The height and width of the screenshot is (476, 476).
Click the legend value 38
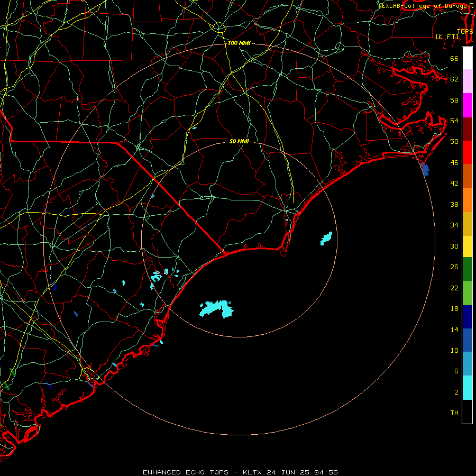pos(454,205)
